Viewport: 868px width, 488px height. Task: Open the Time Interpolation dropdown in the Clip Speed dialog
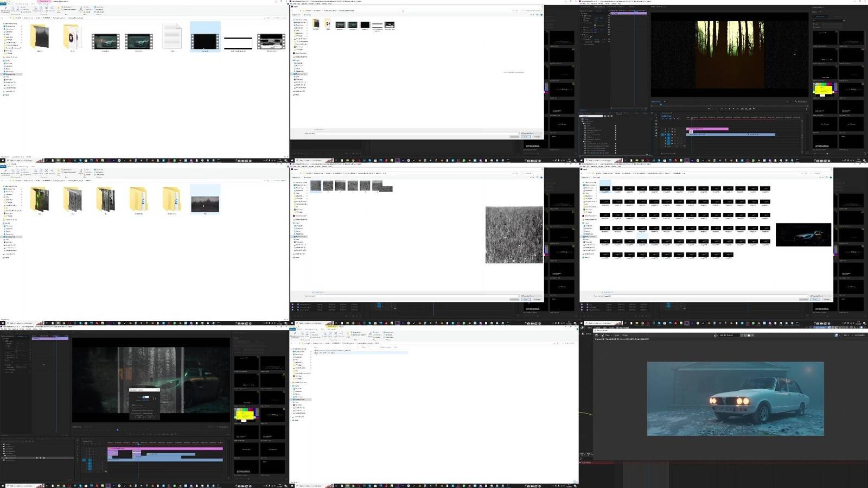[148, 413]
